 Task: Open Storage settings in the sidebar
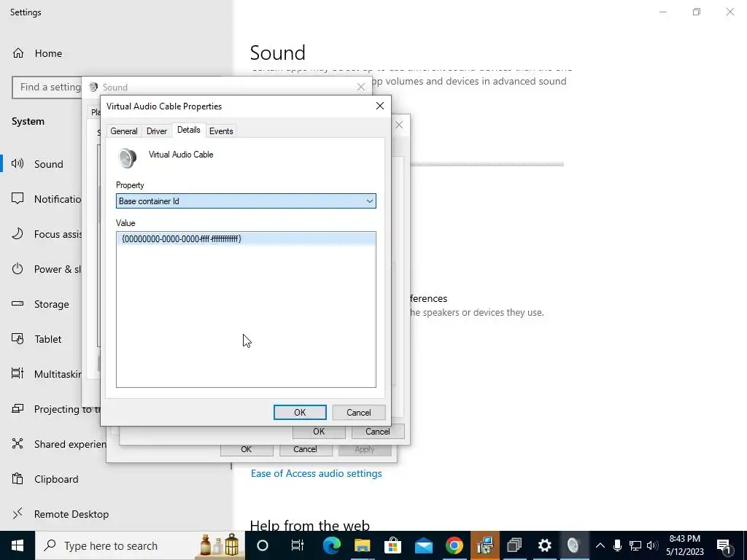[x=41, y=304]
